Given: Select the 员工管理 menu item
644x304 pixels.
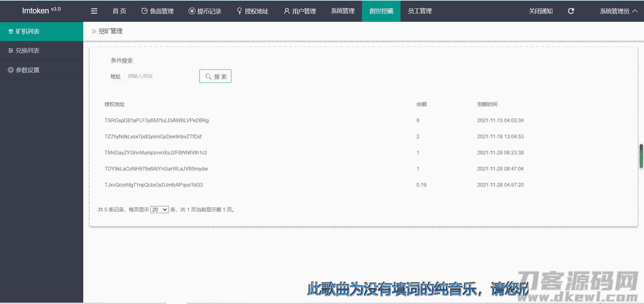Looking at the screenshot, I should pyautogui.click(x=420, y=11).
